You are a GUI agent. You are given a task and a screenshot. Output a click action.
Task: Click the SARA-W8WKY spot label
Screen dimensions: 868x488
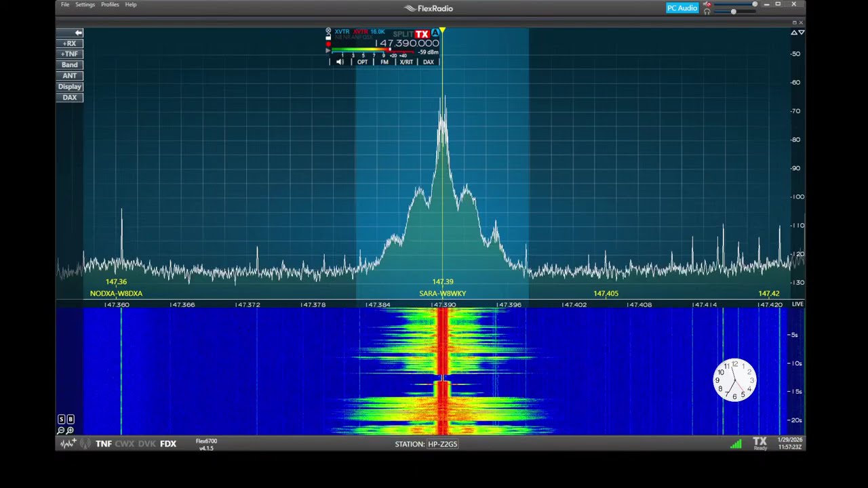tap(443, 293)
